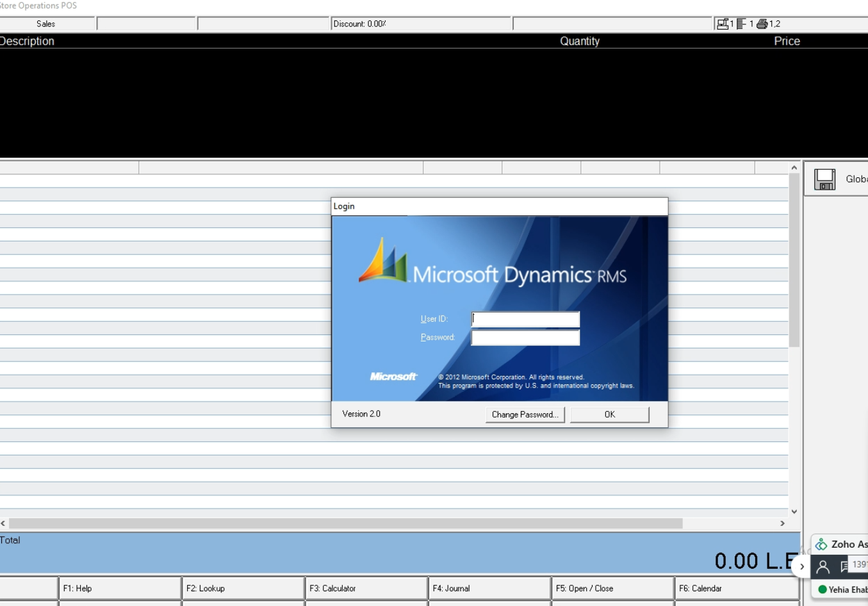Click the OK button in Login
The image size is (868, 606).
point(609,414)
